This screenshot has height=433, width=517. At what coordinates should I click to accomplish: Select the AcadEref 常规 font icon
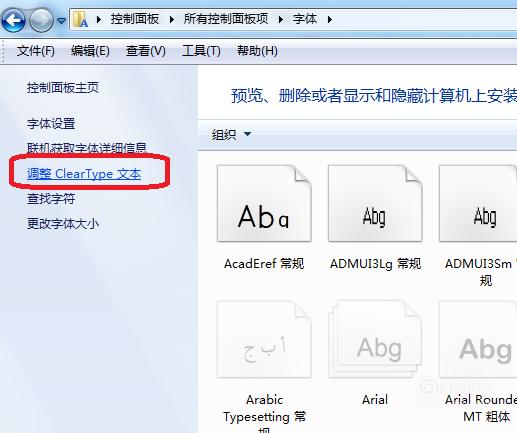pos(264,203)
